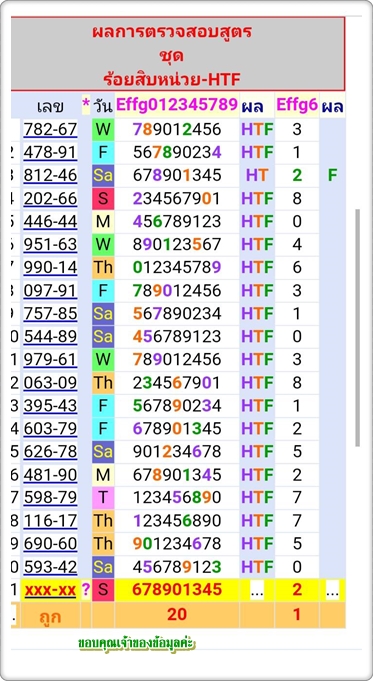Select the ถูก total label
373x681 pixels.
(50, 616)
